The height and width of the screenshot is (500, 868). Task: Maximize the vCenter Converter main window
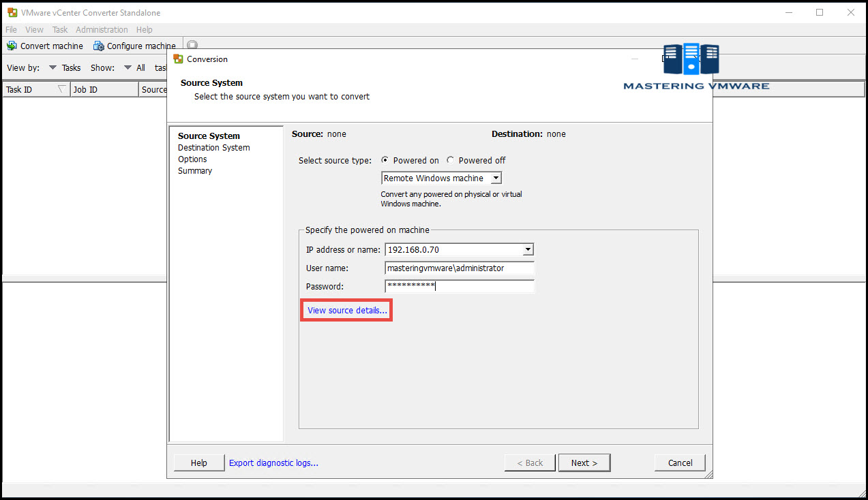[x=820, y=12]
